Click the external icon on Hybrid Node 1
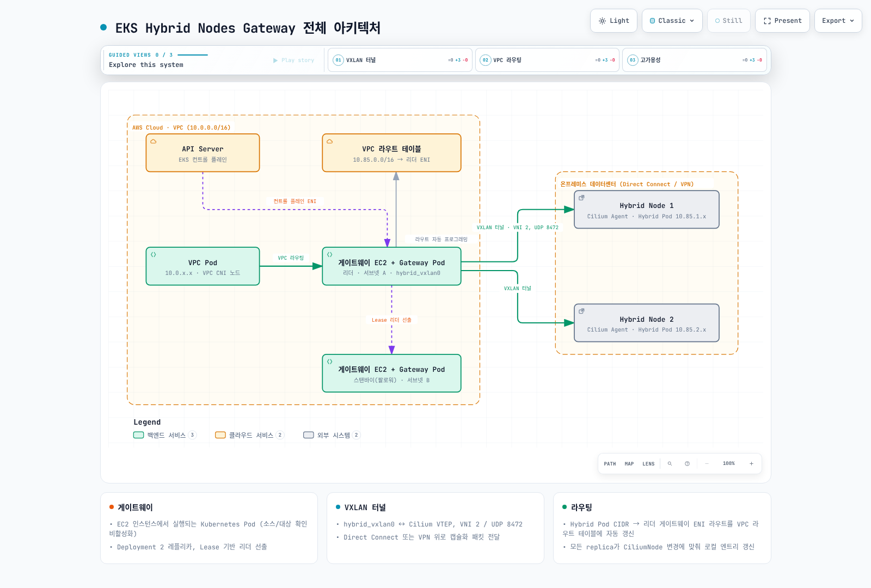Image resolution: width=871 pixels, height=588 pixels. [581, 198]
